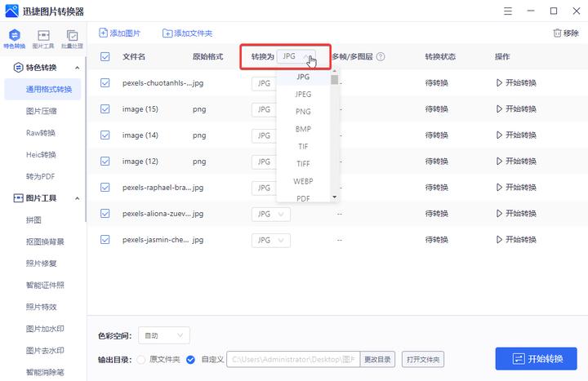This screenshot has width=588, height=381.
Task: Open 照片修复 in sidebar
Action: (x=42, y=264)
